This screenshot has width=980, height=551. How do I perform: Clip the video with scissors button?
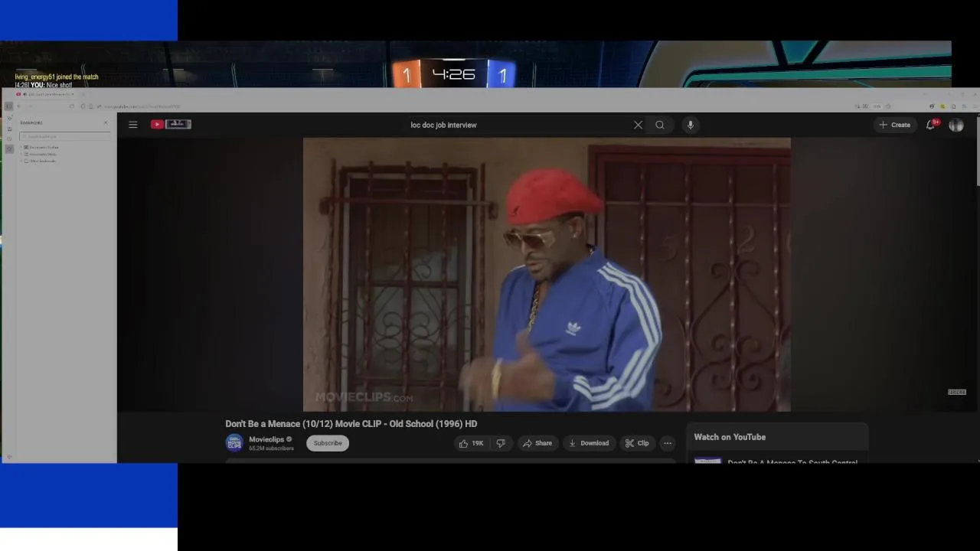click(x=637, y=443)
